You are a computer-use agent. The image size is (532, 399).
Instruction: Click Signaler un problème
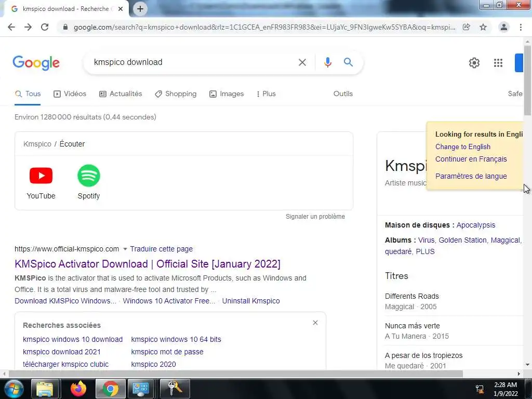coord(315,217)
